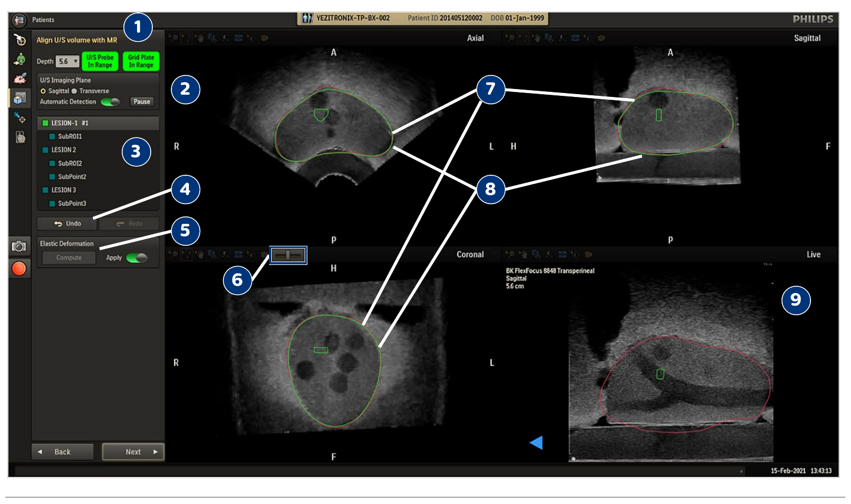Select the pan hand tool in Axial toolbar
851x504 pixels.
(199, 38)
